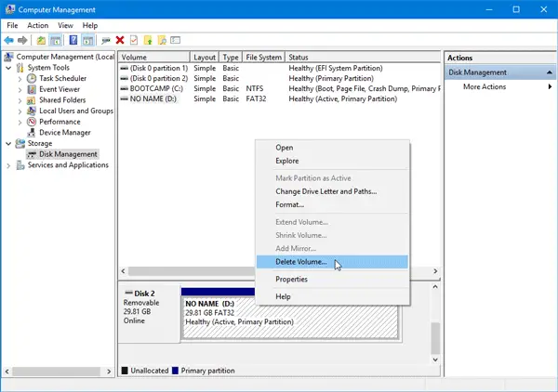Click the Task Scheduler clock icon
The height and width of the screenshot is (392, 558).
point(32,78)
